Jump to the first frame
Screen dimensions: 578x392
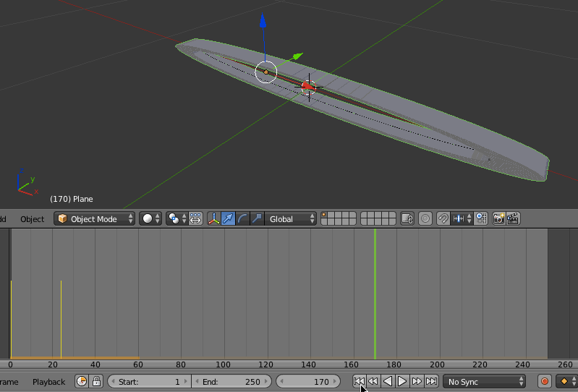coord(359,381)
